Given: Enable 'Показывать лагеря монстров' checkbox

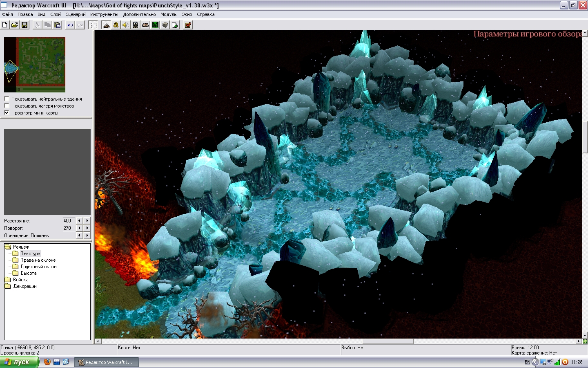Looking at the screenshot, I should point(7,106).
